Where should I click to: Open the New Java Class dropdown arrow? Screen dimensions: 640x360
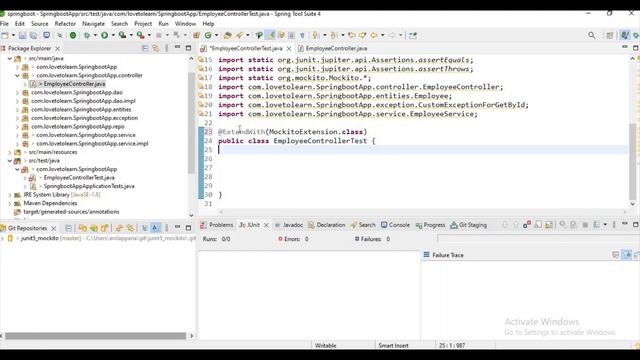217,36
